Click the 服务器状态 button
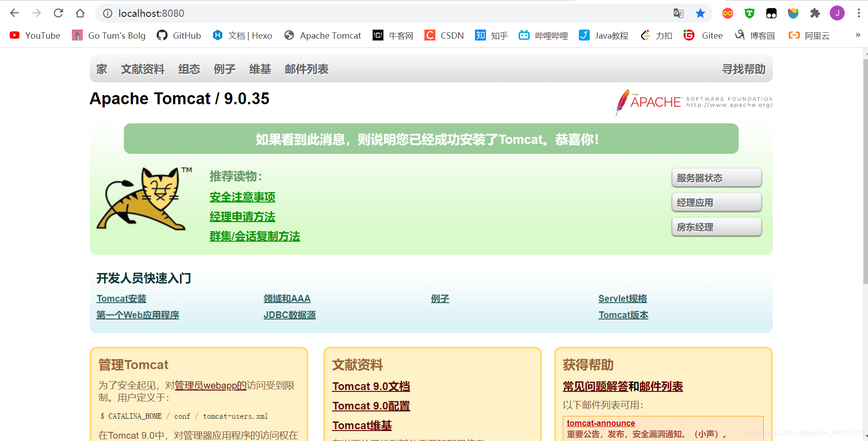 point(716,178)
